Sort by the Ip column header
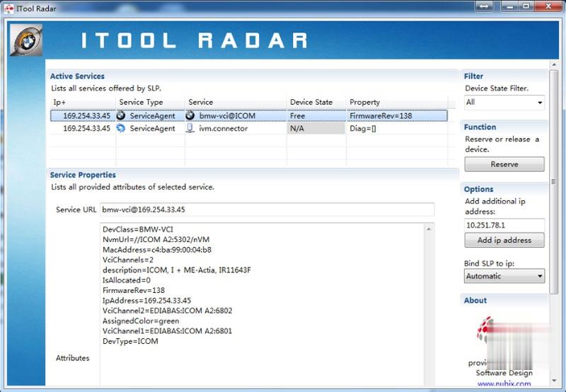 pyautogui.click(x=83, y=102)
